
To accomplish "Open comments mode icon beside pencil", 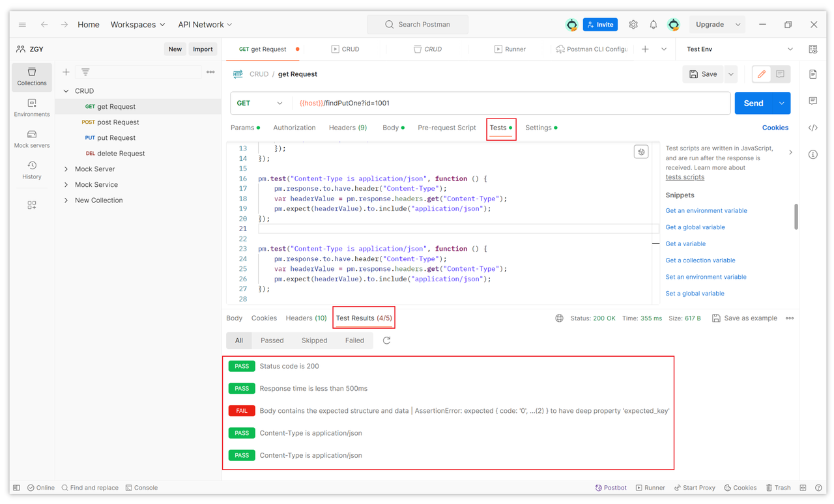I will [780, 74].
